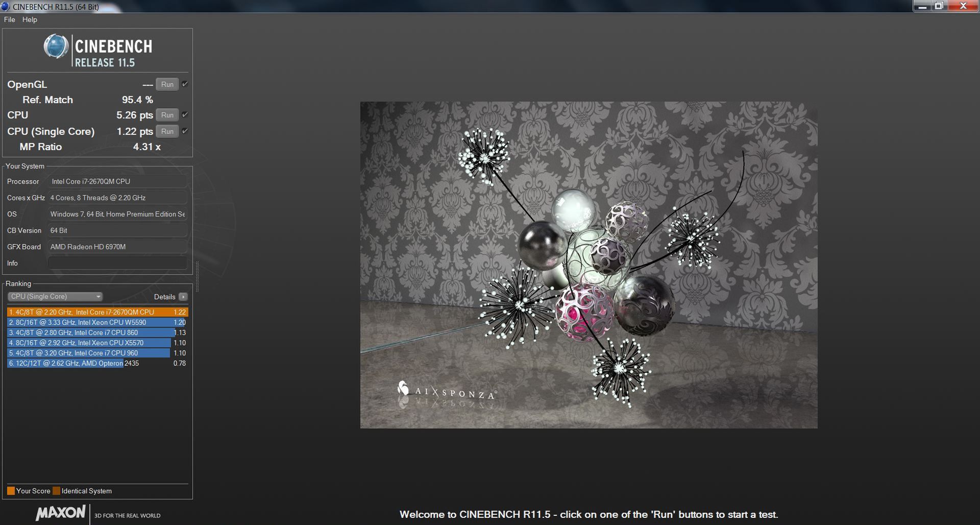Click the Cores x GHz field

117,198
